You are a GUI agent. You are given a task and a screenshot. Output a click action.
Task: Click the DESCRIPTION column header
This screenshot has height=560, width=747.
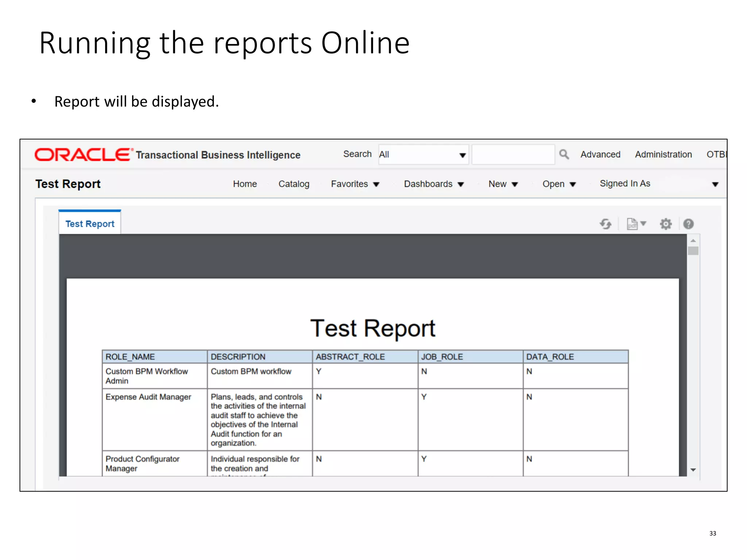coord(260,357)
